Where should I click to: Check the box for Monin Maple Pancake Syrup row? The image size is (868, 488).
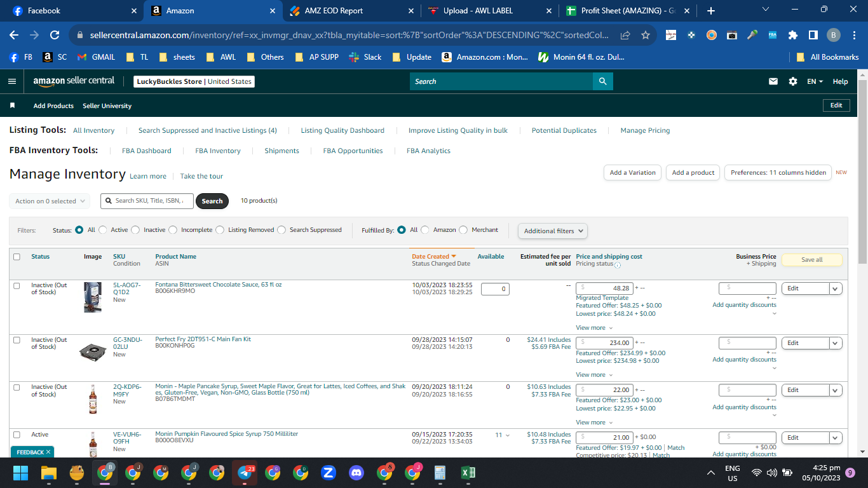click(x=17, y=387)
